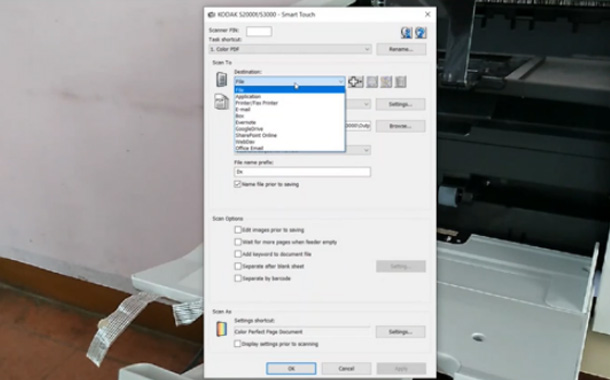Click the add destination plus icon

tap(356, 82)
